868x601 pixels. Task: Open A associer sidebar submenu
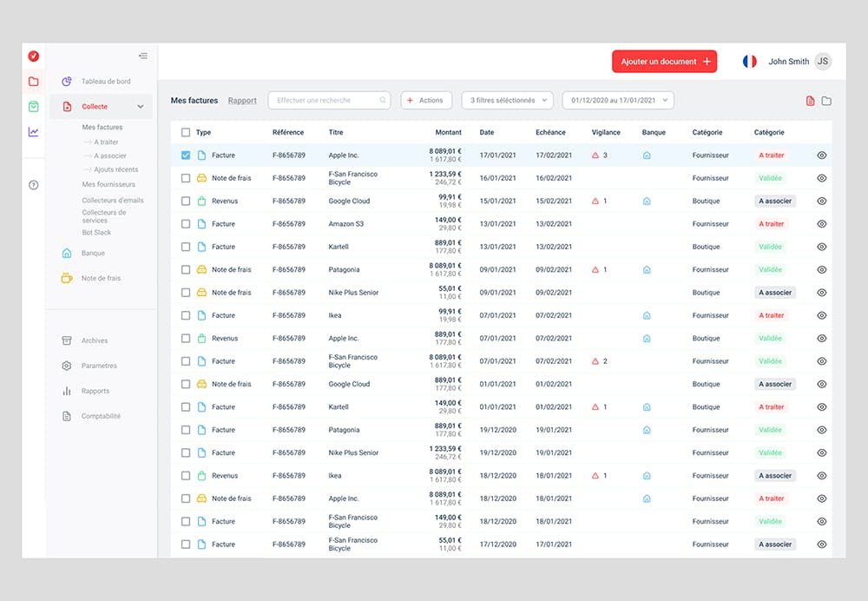(109, 155)
